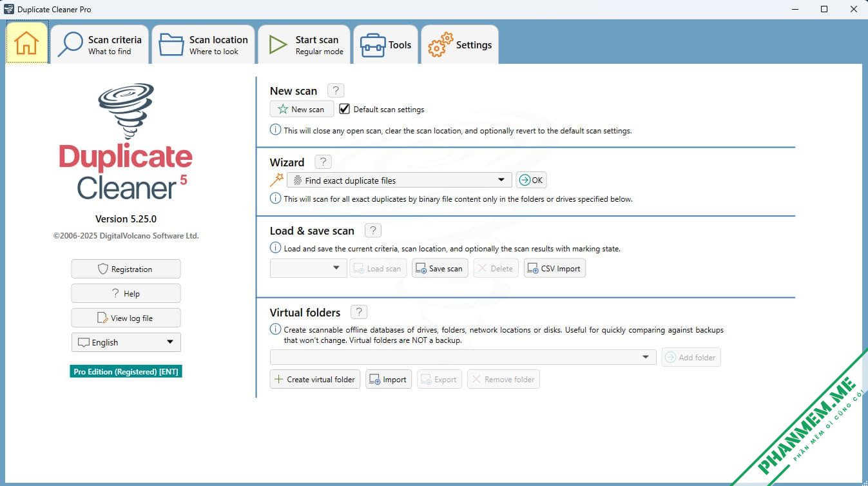868x486 pixels.
Task: Click the Save scan button
Action: (x=440, y=268)
